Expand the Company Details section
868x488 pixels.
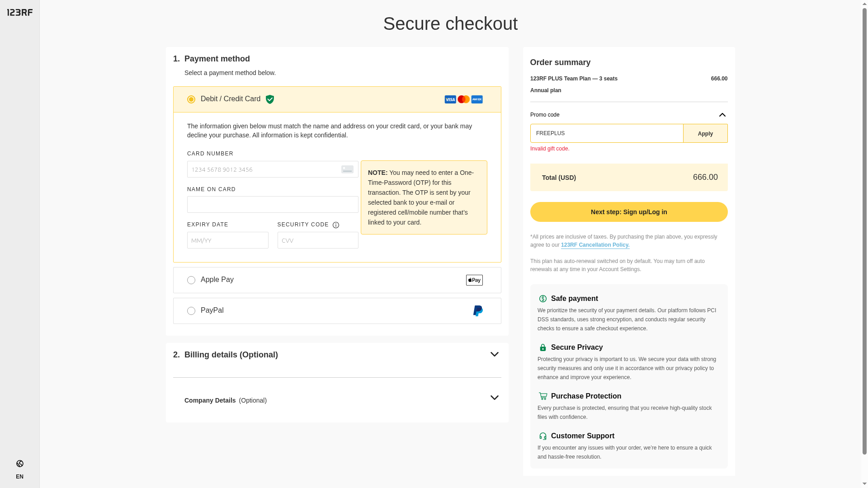494,398
